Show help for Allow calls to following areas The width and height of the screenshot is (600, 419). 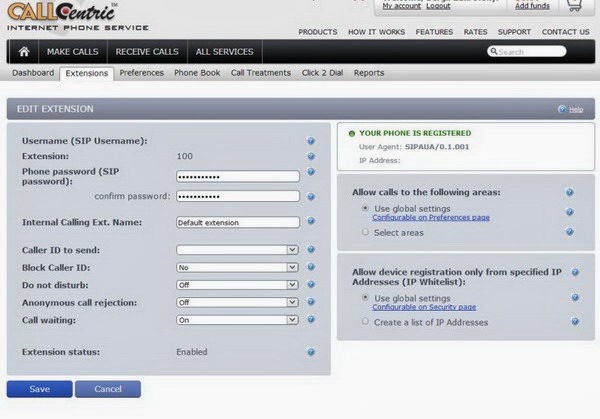click(570, 192)
